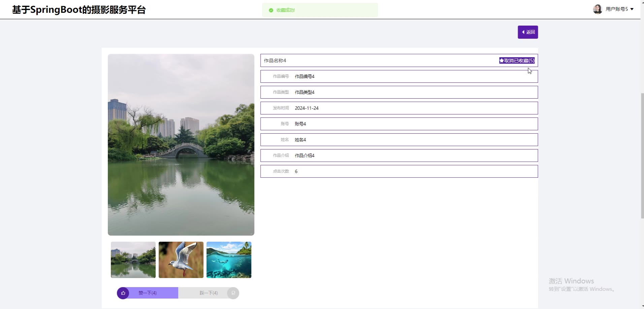Screen dimensions: 644x309
Task: Select the underwater diver thumbnail
Action: point(229,260)
